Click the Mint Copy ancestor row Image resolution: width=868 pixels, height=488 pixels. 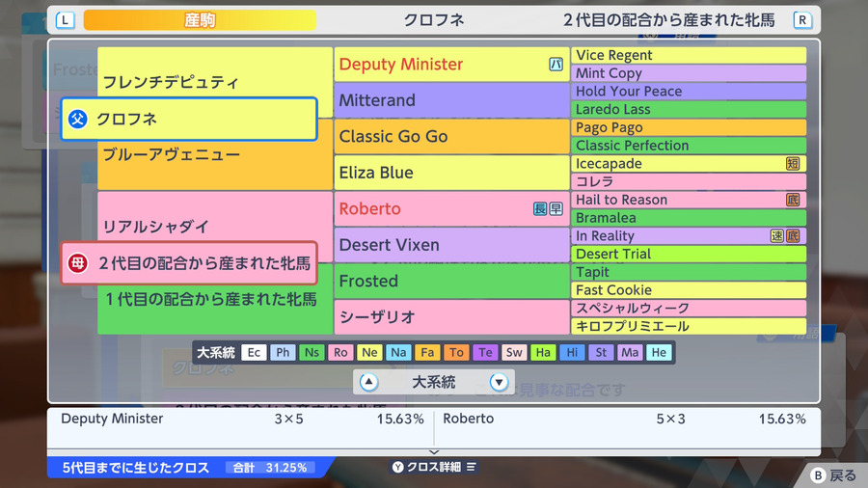coord(689,73)
